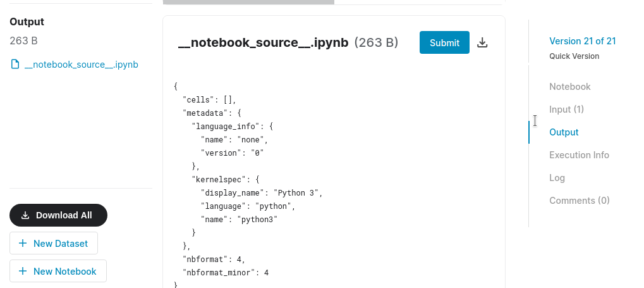Screen dimensions: 644x288
Task: Click the "Quick Version" label
Action: click(574, 56)
